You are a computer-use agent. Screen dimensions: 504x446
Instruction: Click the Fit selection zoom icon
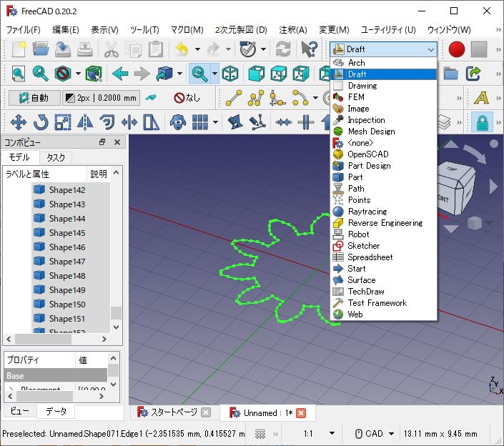point(40,74)
